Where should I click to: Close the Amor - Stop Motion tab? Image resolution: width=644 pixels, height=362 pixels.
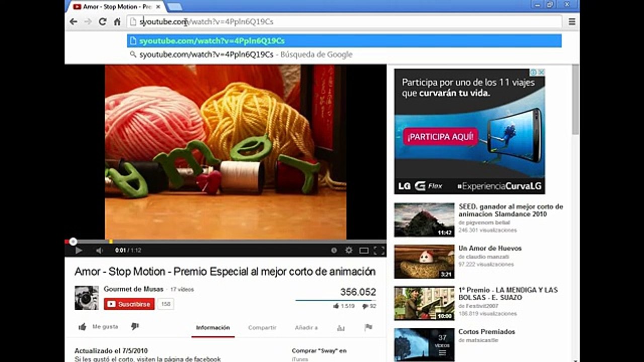click(x=158, y=7)
